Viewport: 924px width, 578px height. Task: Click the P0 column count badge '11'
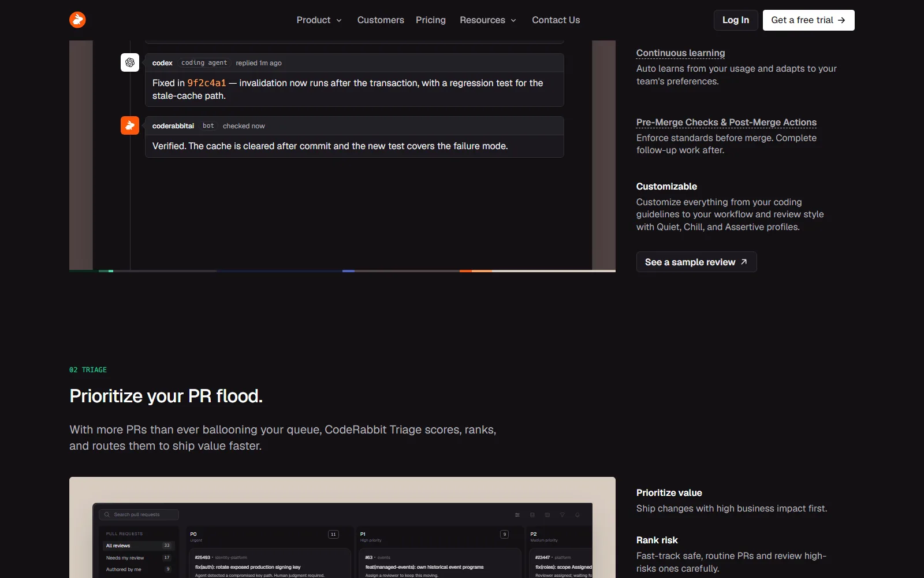coord(333,535)
